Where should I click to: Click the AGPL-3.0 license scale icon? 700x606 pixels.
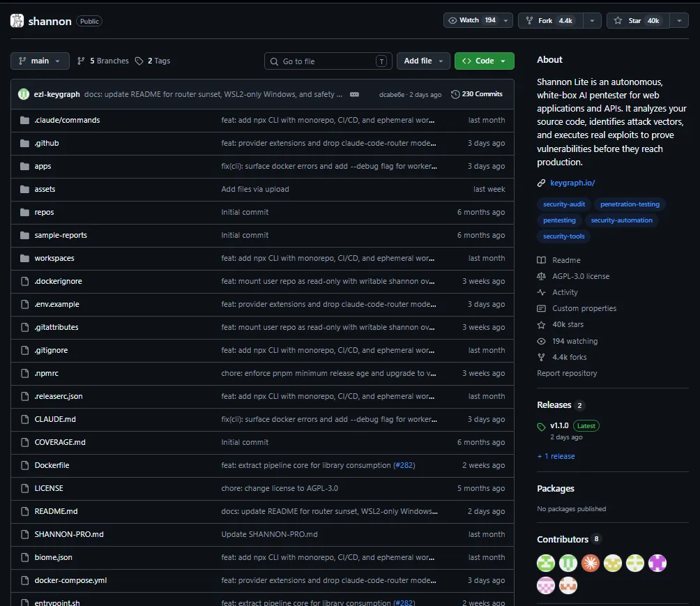542,276
